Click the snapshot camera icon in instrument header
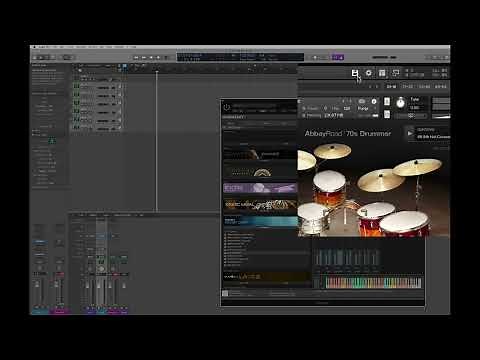This screenshot has width=480, height=360. pyautogui.click(x=362, y=101)
